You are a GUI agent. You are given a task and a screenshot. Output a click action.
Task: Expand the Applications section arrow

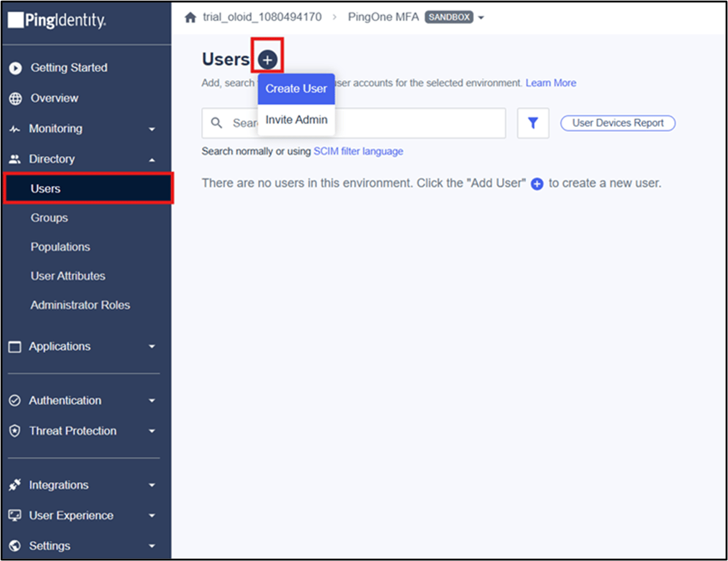pyautogui.click(x=152, y=347)
